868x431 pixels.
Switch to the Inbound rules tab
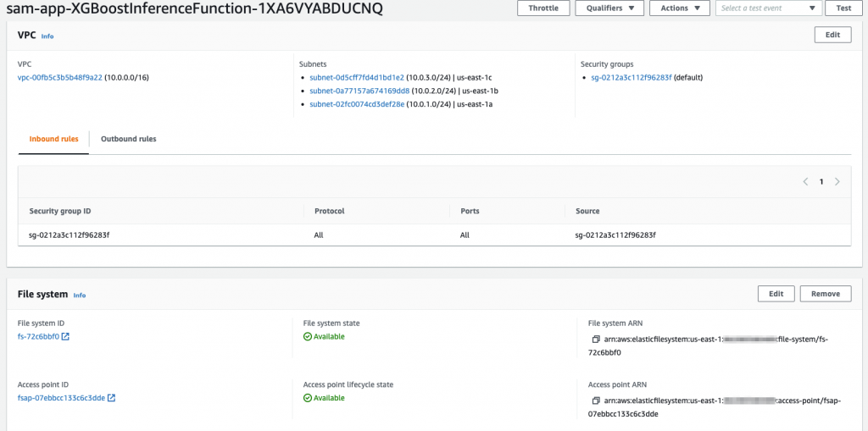(53, 139)
